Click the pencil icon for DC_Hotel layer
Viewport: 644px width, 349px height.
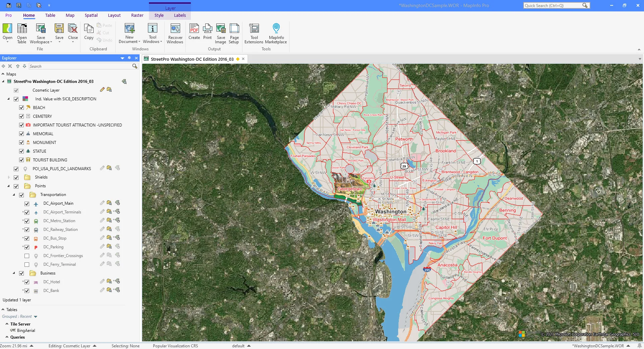click(102, 281)
